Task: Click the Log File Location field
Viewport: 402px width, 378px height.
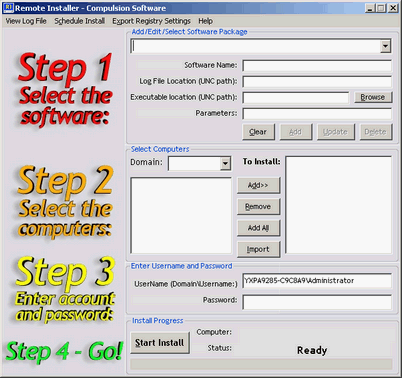Action: coord(317,81)
